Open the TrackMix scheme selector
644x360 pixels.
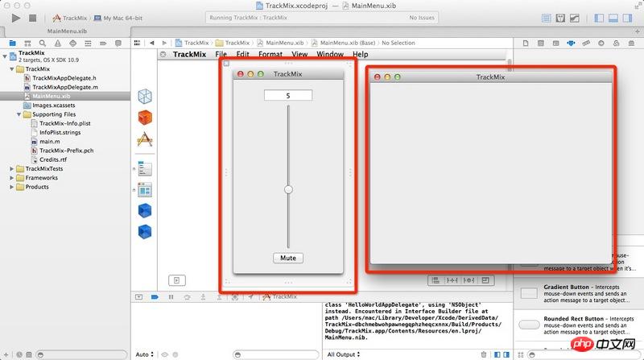click(70, 18)
